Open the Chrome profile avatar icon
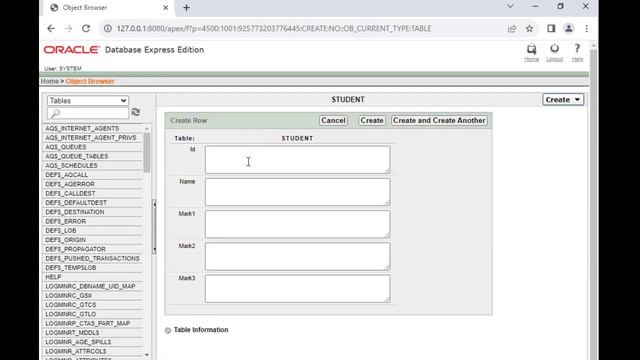This screenshot has height=360, width=640. [x=569, y=29]
